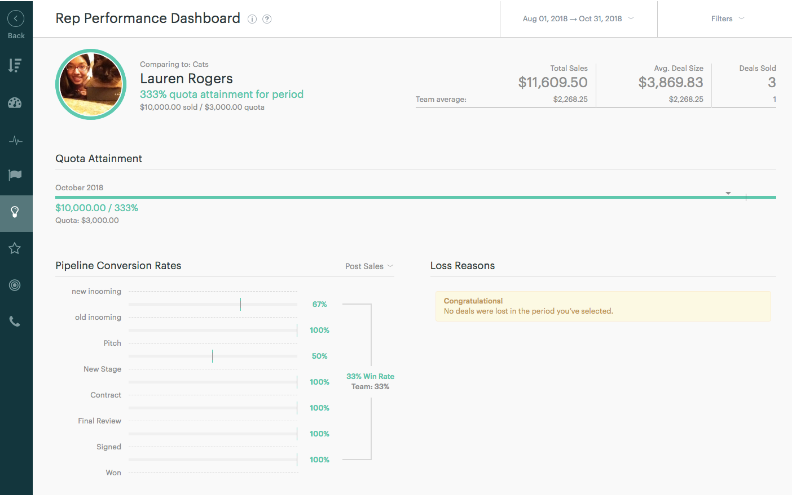
Task: Select the activity pulse sidebar icon
Action: pos(15,140)
